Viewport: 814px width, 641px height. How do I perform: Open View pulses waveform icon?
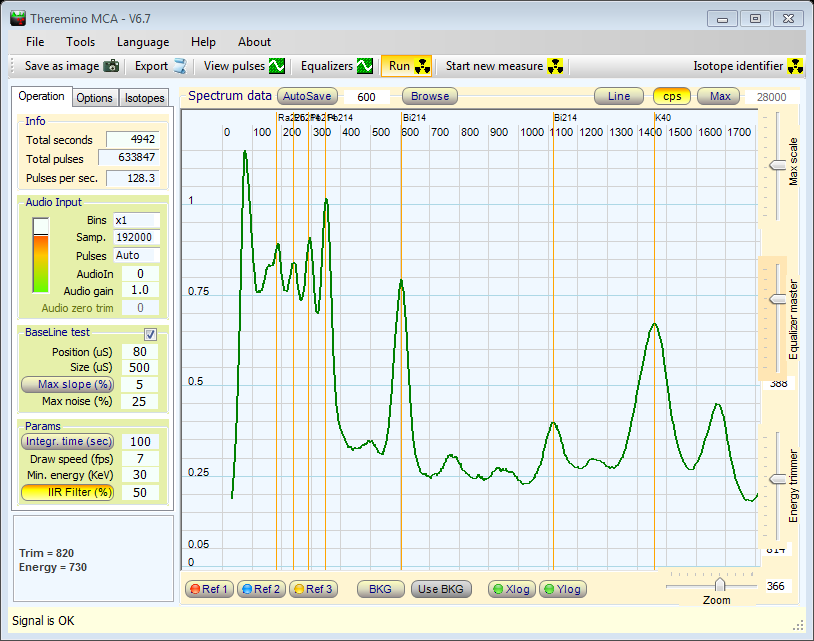[278, 66]
